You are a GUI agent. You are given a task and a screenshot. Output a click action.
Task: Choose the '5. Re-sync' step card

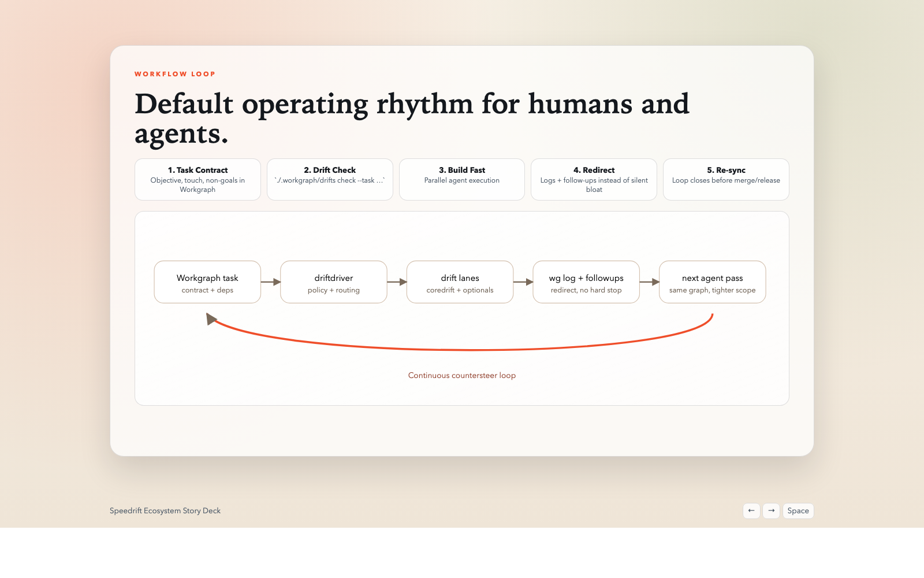point(726,180)
